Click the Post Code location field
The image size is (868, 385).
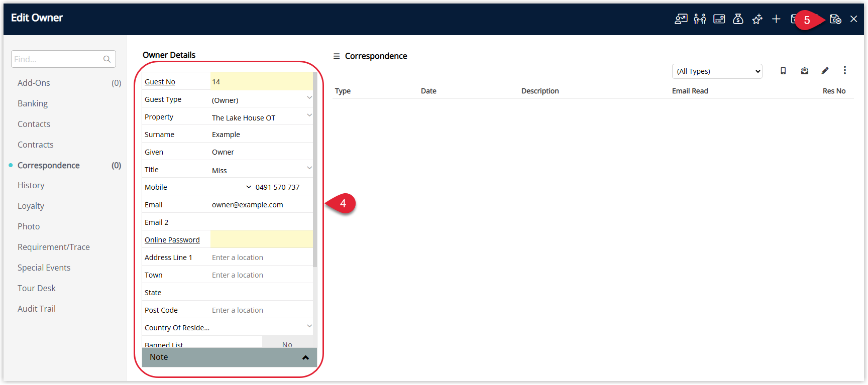click(x=261, y=310)
